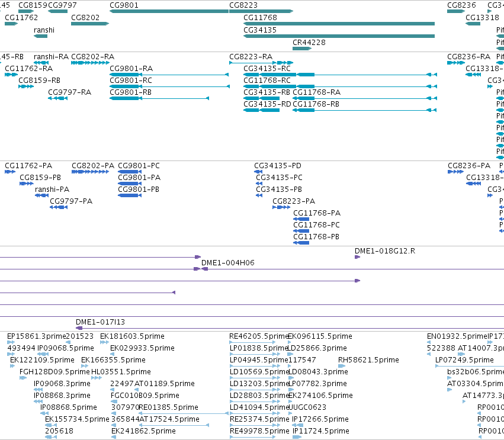The width and height of the screenshot is (504, 440).
Task: Open transcript CG11762-RA
Action: coord(29,69)
